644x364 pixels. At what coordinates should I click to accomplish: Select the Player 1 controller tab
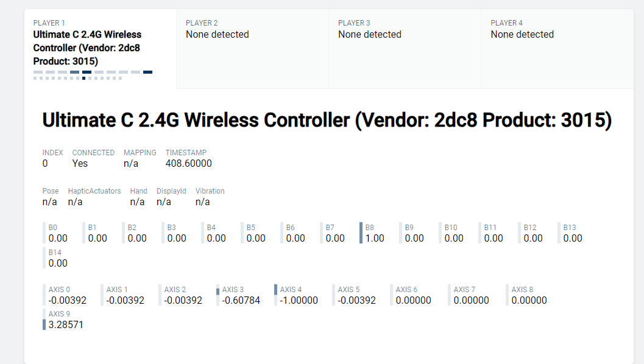pyautogui.click(x=100, y=49)
